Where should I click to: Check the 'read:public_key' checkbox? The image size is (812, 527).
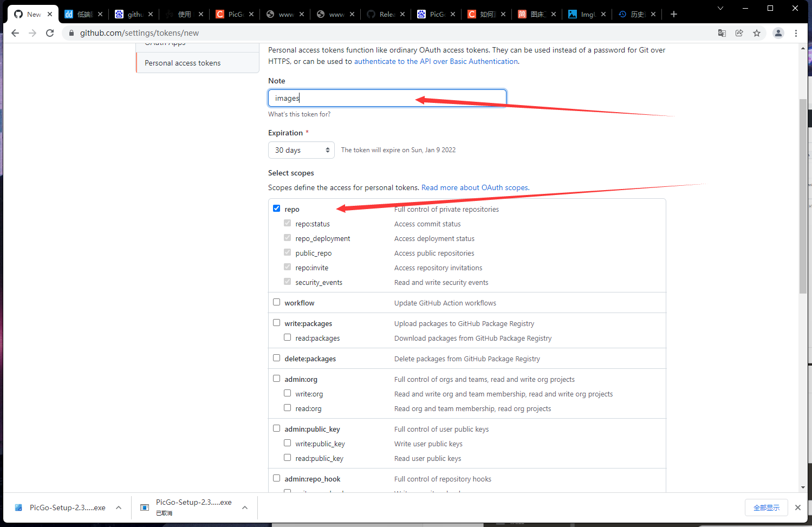point(288,458)
